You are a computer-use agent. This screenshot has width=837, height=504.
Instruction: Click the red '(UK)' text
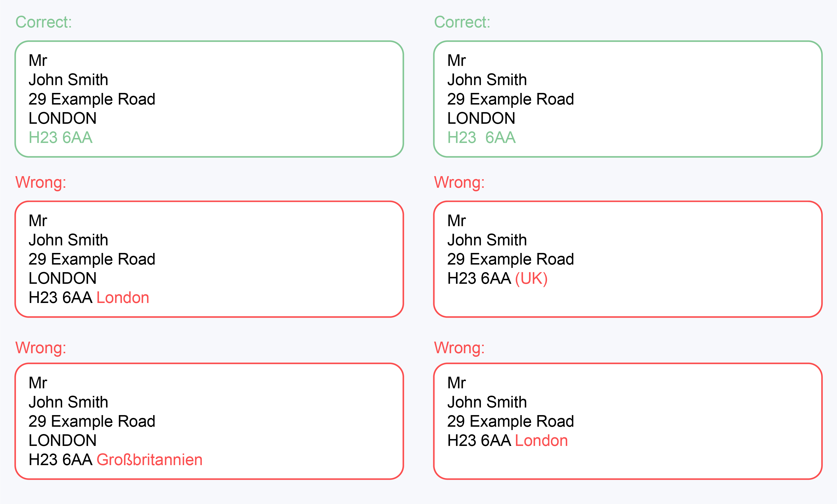[x=531, y=279]
